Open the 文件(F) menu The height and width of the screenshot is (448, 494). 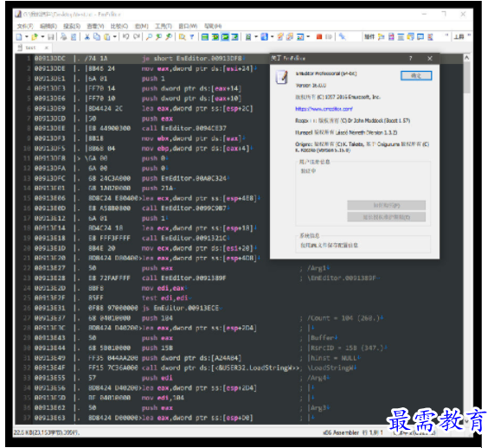click(x=25, y=26)
